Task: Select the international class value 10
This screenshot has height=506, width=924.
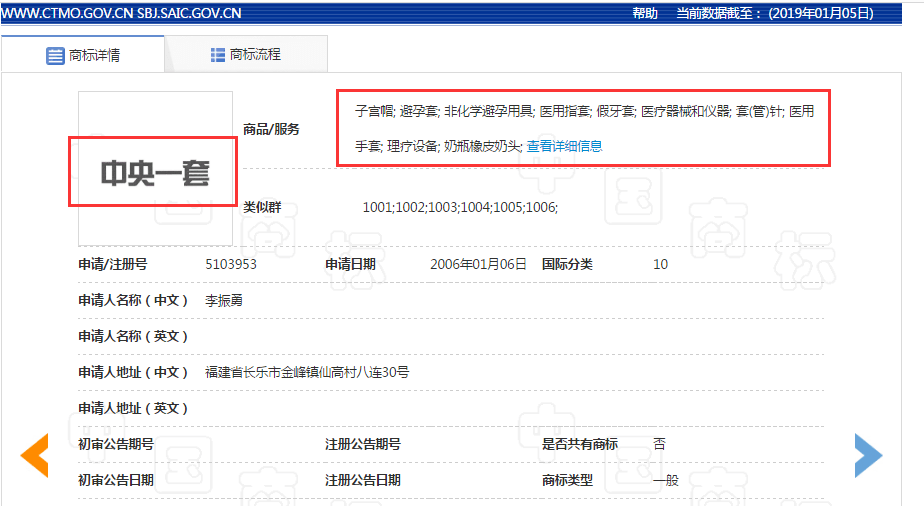Action: tap(660, 264)
